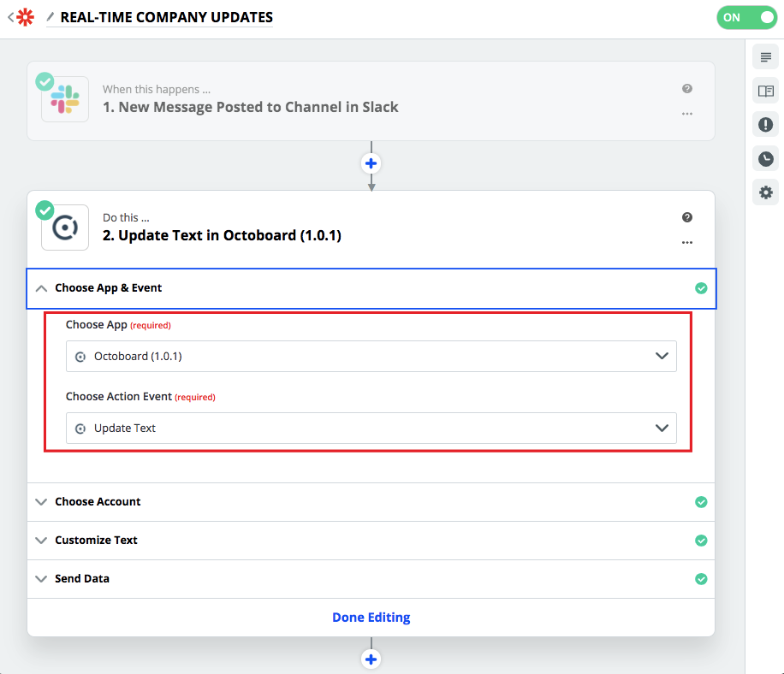Add a step between trigger and action
This screenshot has height=674, width=784.
point(371,163)
